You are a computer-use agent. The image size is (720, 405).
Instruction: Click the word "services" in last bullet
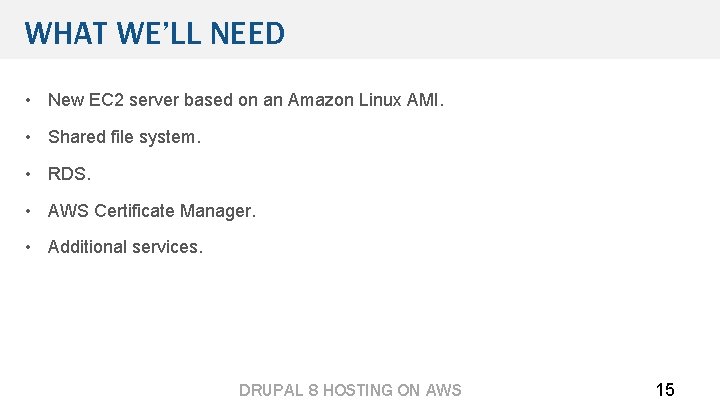(166, 246)
